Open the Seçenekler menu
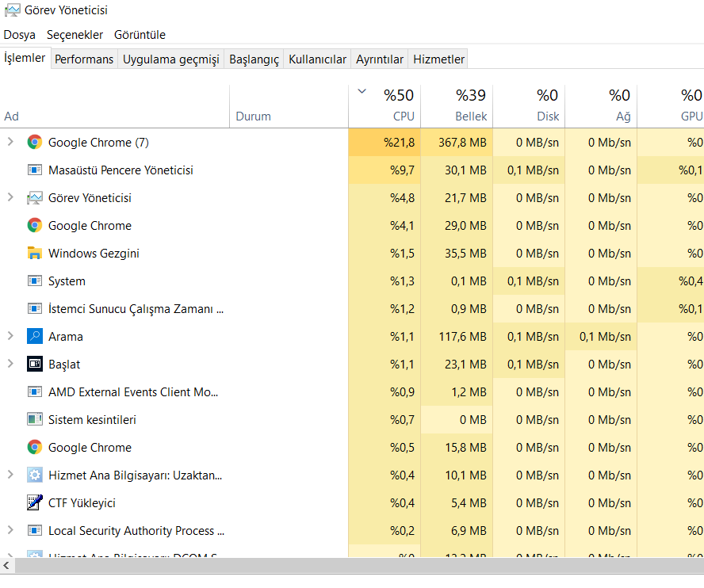The image size is (704, 588). point(75,35)
